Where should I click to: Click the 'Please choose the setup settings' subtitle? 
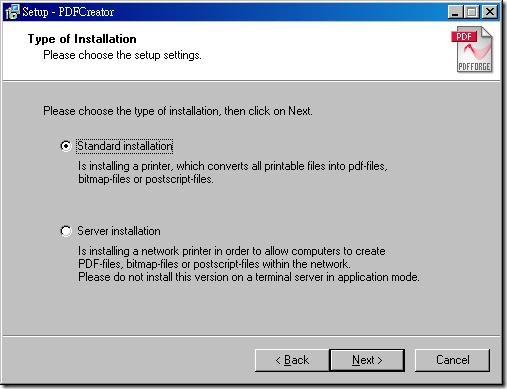(122, 55)
